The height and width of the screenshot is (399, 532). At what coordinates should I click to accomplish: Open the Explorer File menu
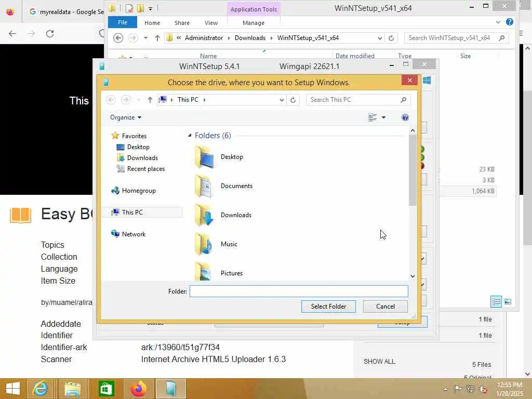coord(123,22)
